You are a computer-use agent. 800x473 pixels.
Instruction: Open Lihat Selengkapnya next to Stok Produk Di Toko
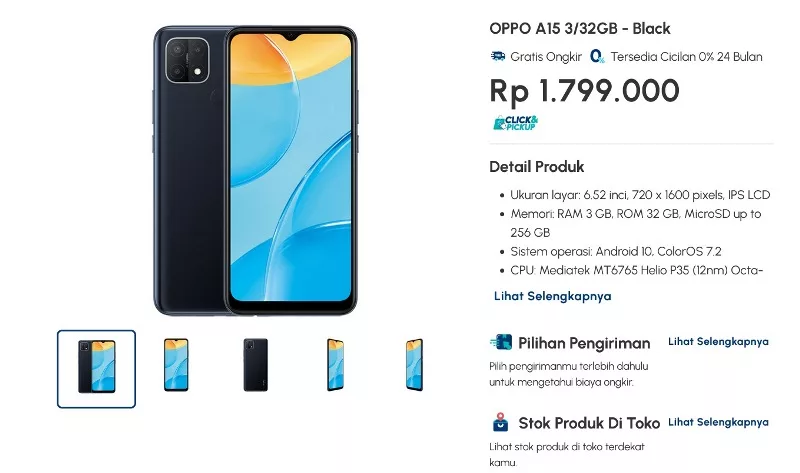tap(718, 422)
